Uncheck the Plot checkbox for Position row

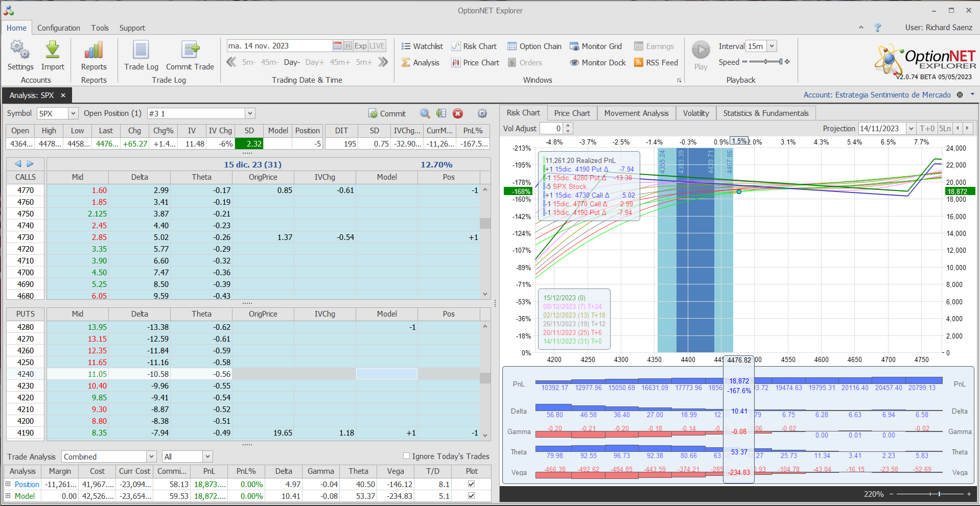coord(471,484)
